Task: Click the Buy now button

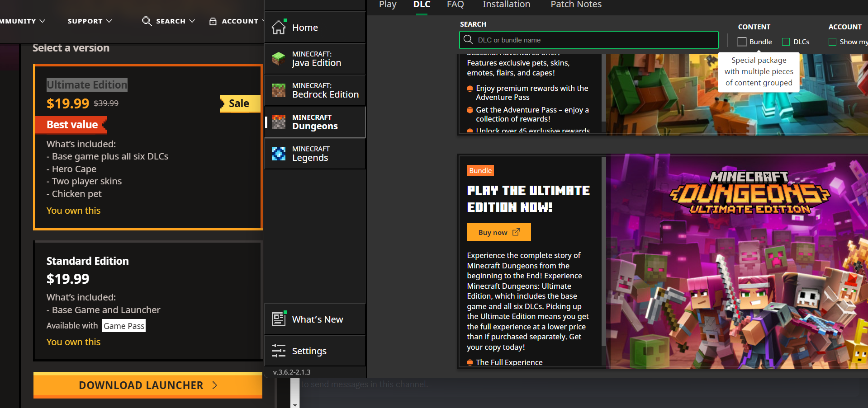Action: point(499,232)
